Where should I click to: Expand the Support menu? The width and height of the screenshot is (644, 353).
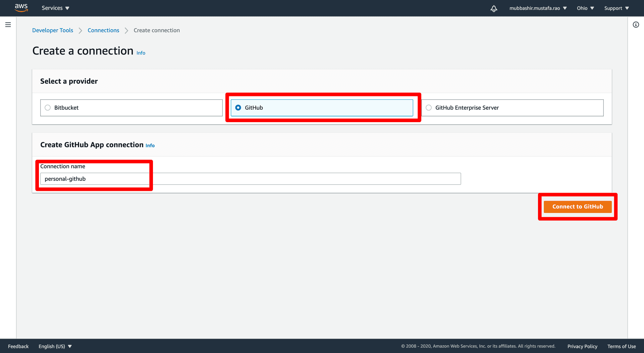click(x=616, y=8)
